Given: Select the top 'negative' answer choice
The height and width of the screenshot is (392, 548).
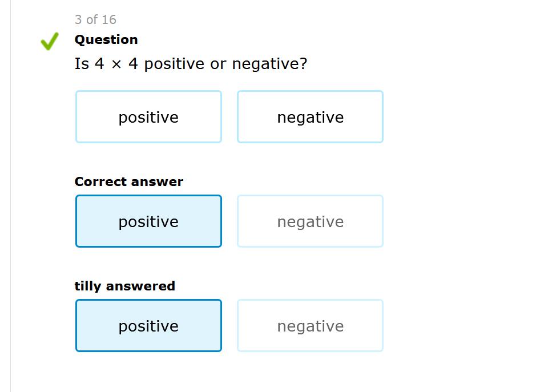Looking at the screenshot, I should [310, 117].
